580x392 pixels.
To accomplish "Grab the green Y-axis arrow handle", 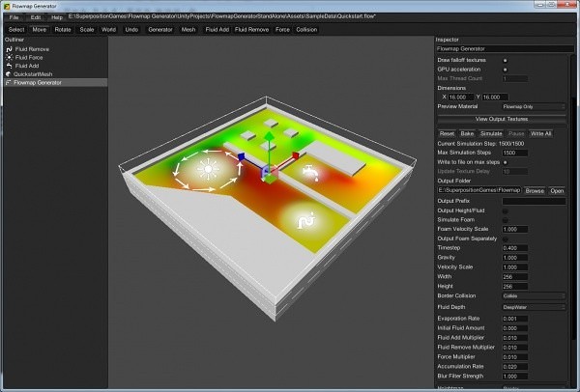I will pos(270,136).
